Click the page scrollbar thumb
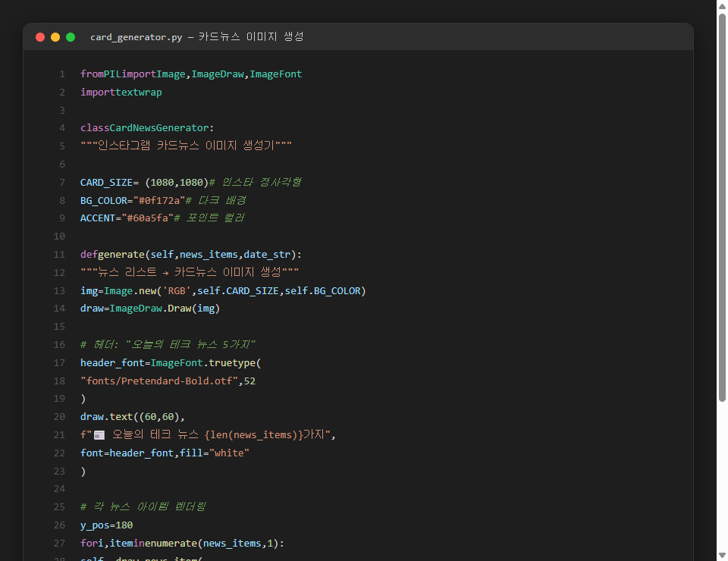728x561 pixels. [722, 208]
